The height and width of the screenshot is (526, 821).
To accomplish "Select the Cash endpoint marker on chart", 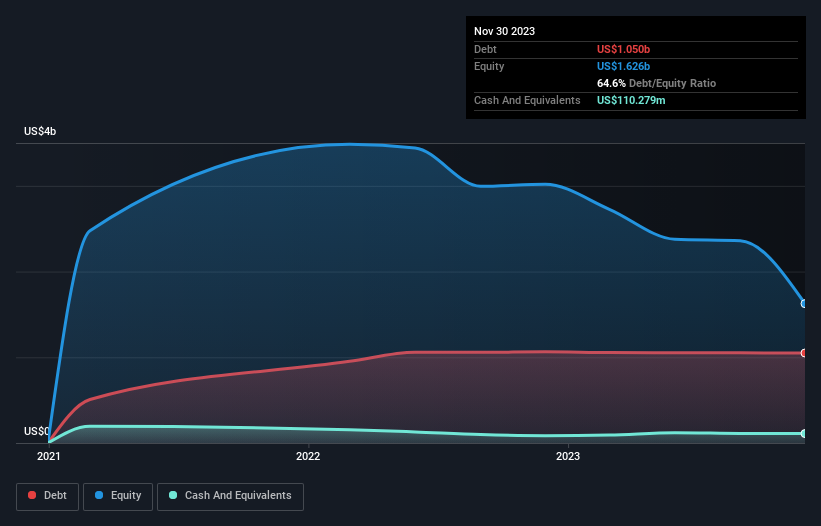I will pyautogui.click(x=804, y=433).
